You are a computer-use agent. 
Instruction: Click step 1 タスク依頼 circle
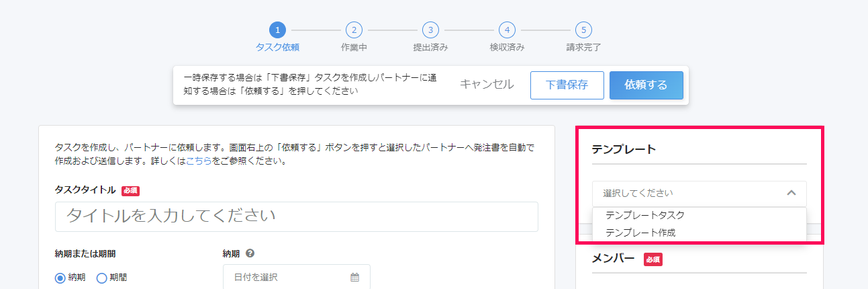(277, 30)
